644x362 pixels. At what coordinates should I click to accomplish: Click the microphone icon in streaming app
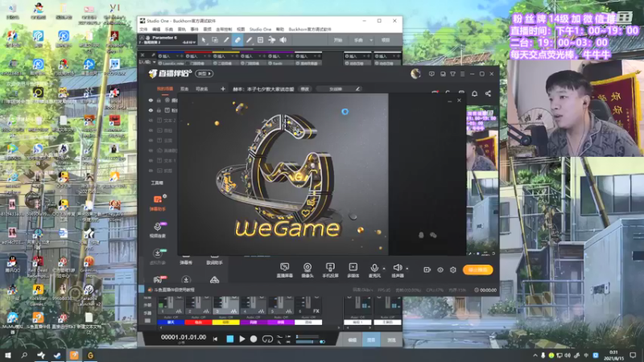pos(374,268)
